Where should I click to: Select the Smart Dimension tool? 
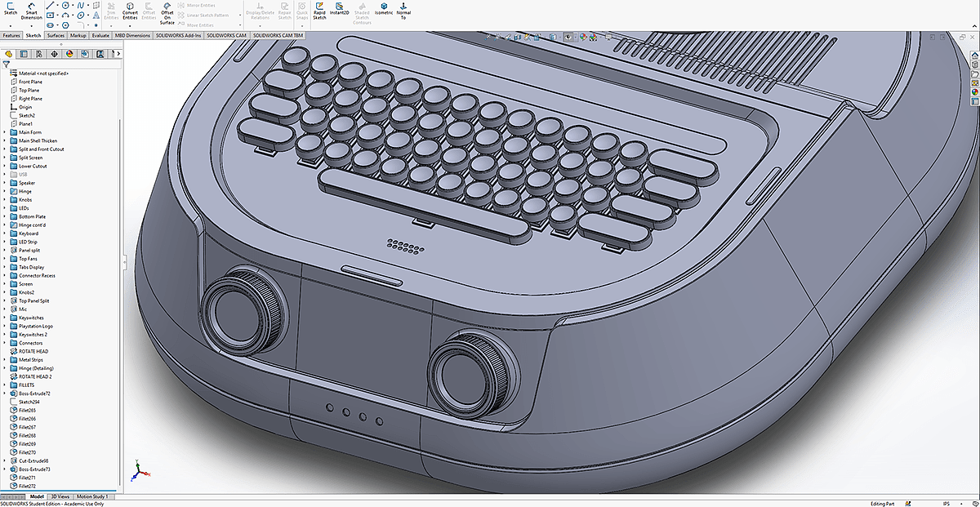coord(32,11)
